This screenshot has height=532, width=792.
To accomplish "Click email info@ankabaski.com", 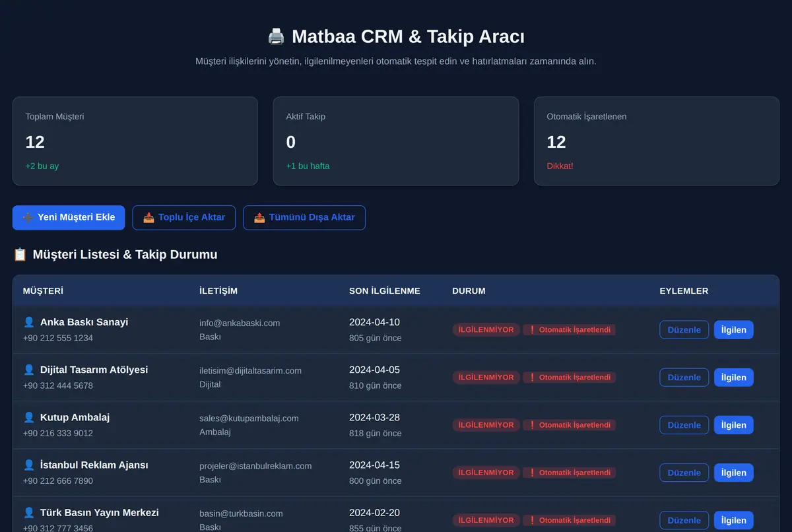I will point(240,323).
